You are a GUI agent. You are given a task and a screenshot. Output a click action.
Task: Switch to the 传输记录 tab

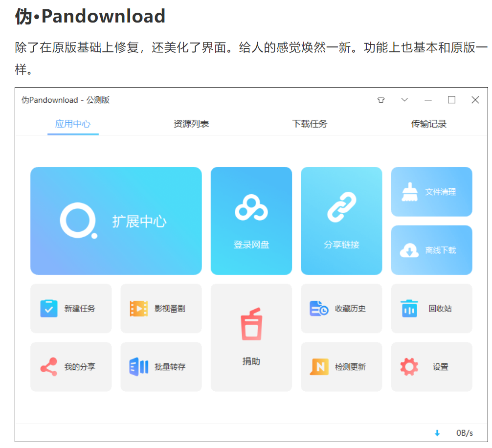(428, 124)
